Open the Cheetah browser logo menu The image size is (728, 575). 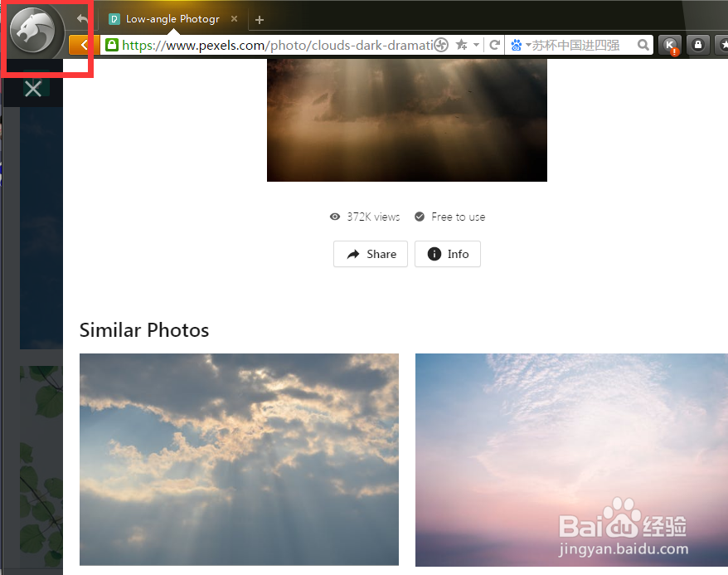tap(32, 31)
